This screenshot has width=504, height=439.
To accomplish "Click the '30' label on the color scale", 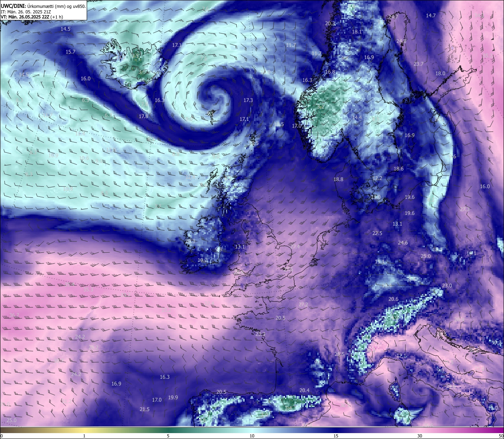I will point(420,436).
